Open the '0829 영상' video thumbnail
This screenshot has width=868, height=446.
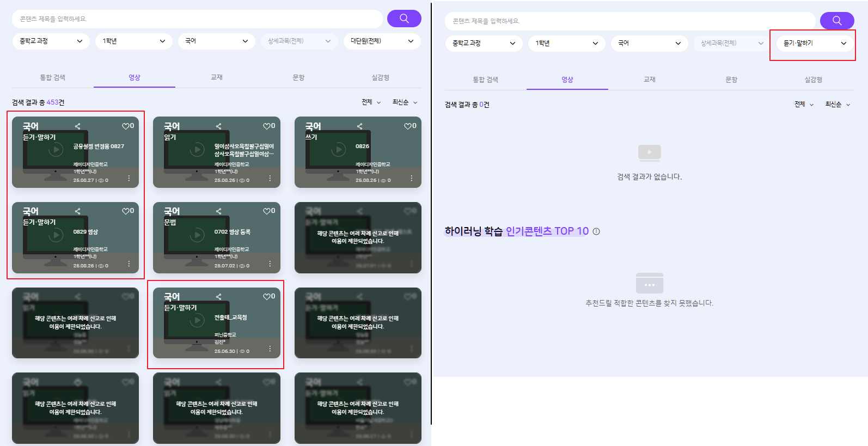pyautogui.click(x=56, y=235)
